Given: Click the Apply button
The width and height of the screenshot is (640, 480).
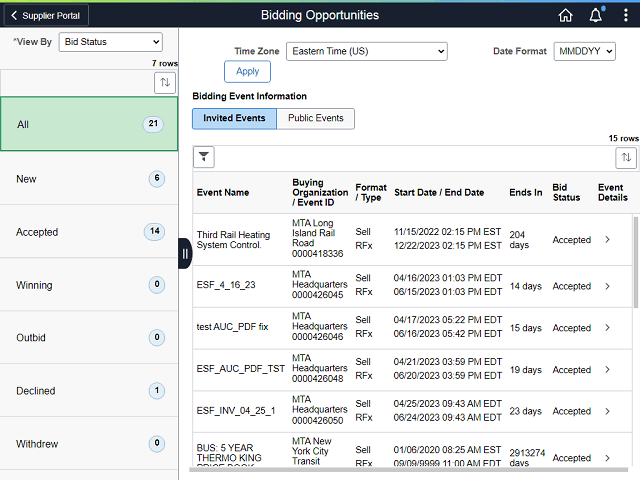Looking at the screenshot, I should click(x=247, y=71).
